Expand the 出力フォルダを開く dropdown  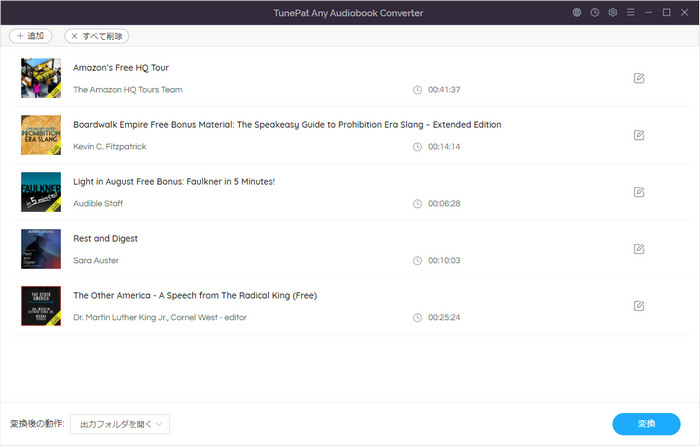tap(120, 424)
